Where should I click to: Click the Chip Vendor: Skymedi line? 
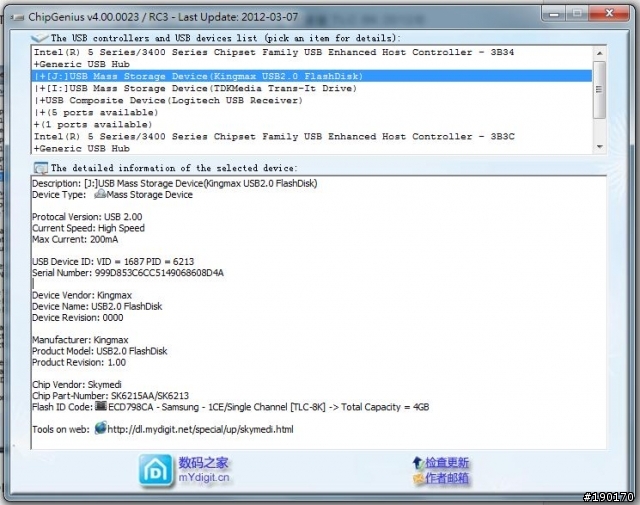point(77,385)
